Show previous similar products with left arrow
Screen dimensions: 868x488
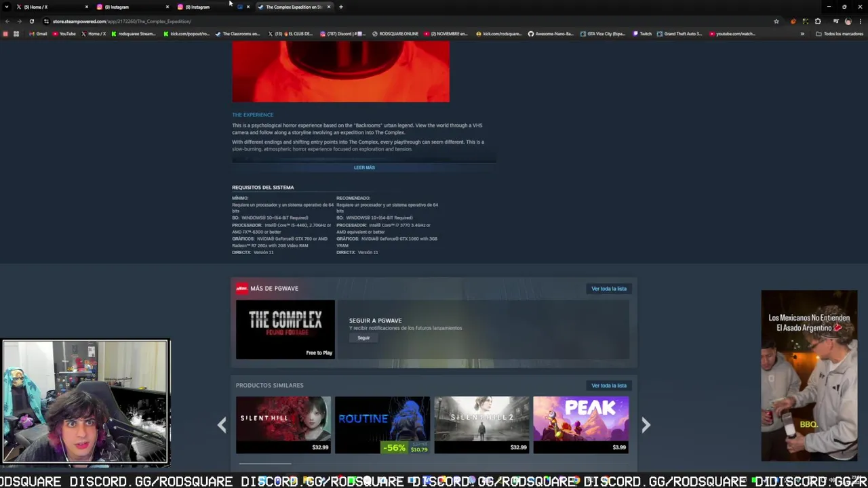coord(222,425)
